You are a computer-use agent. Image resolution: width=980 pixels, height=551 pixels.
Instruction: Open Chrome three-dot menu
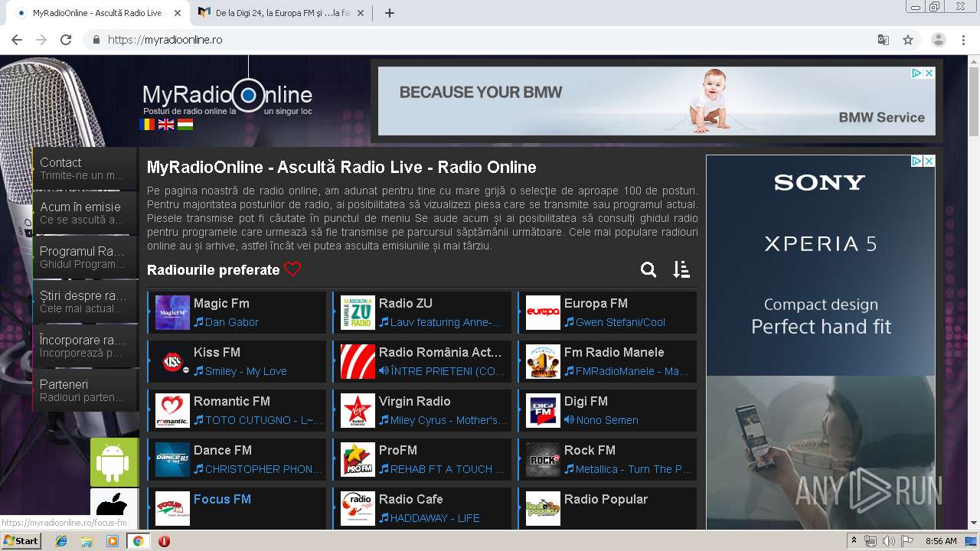click(964, 40)
